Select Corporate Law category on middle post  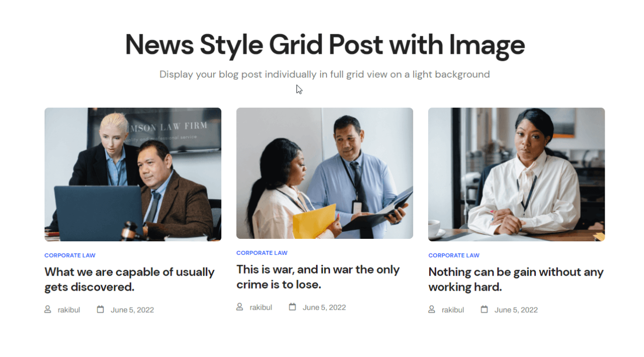click(x=262, y=253)
